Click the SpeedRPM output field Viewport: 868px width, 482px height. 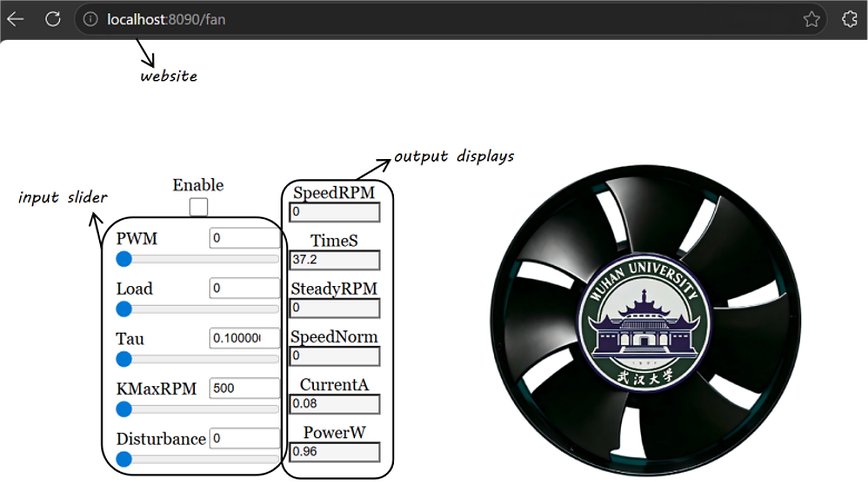click(x=335, y=212)
